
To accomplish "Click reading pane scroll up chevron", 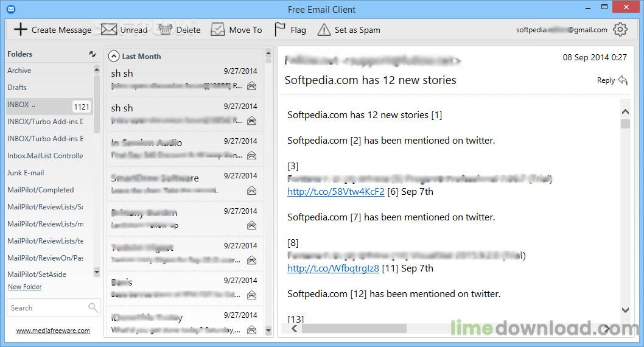I will tap(625, 111).
